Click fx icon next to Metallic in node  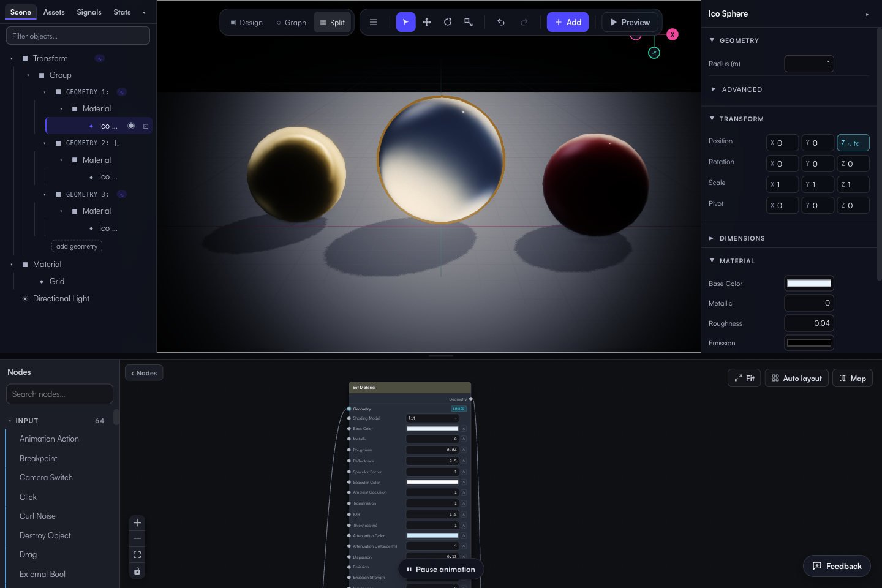point(464,439)
